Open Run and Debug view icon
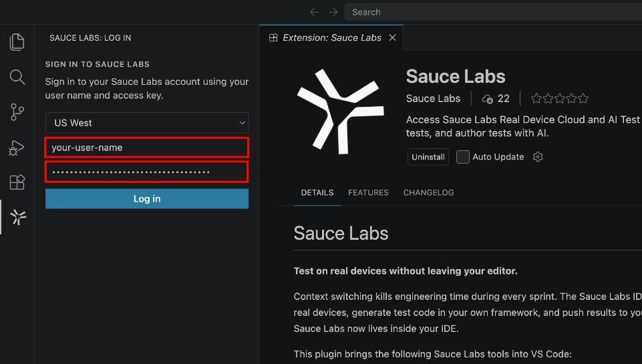The height and width of the screenshot is (364, 642). coord(17,148)
